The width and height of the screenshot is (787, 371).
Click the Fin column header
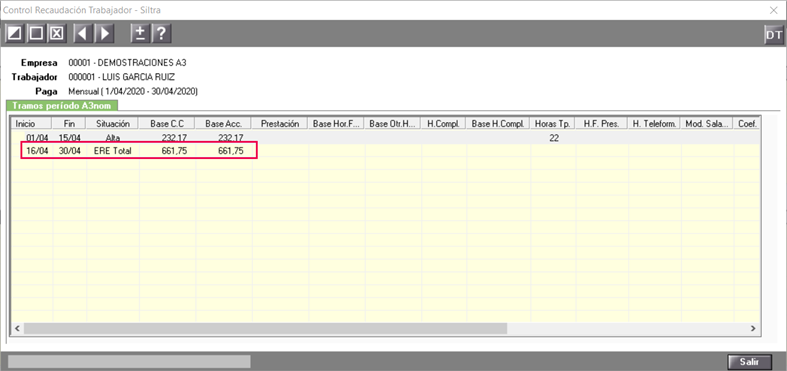(x=69, y=123)
